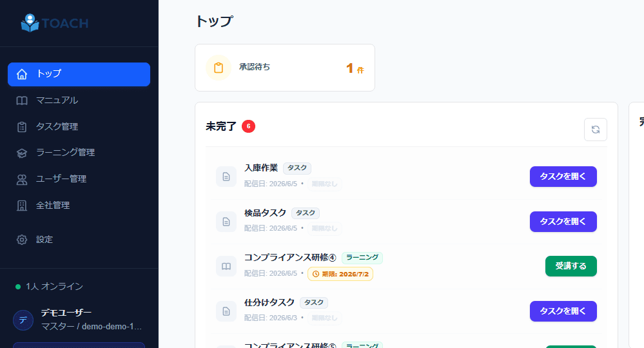Click the コンプライアンス研修④ title
This screenshot has height=348, width=644.
pos(290,258)
